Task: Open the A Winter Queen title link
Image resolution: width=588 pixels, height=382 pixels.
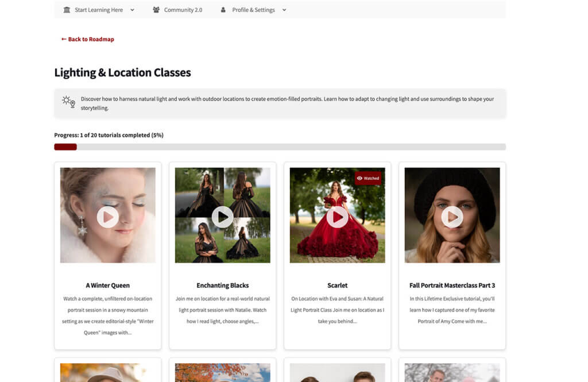Action: (x=107, y=285)
